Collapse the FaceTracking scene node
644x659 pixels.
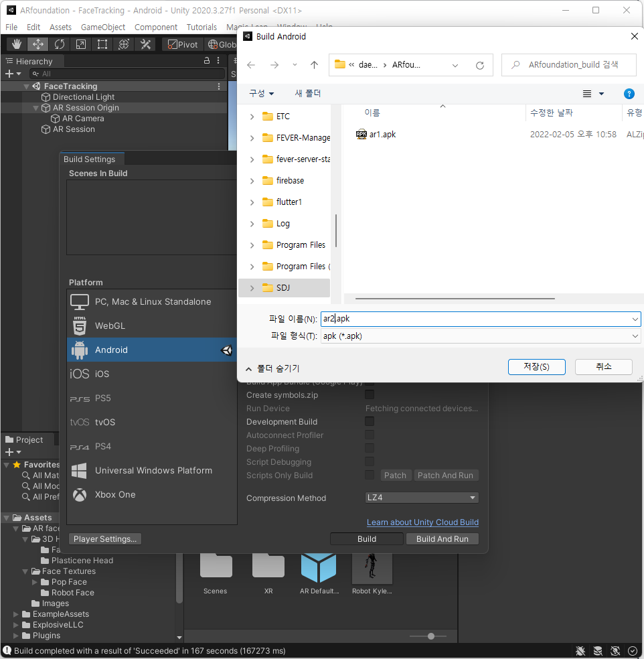(x=27, y=86)
